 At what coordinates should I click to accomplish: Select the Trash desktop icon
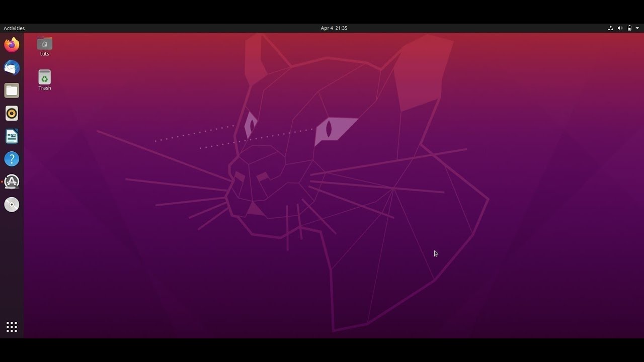point(44,77)
